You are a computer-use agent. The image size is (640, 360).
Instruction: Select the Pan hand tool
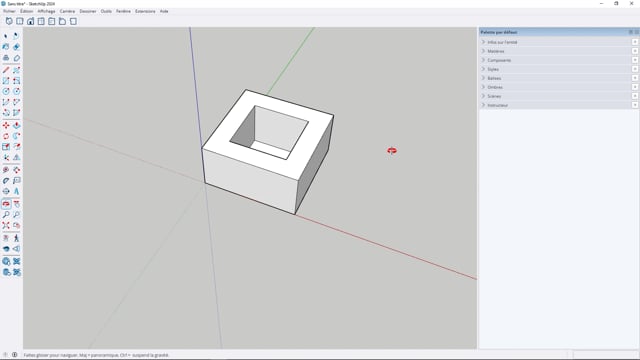tap(16, 204)
